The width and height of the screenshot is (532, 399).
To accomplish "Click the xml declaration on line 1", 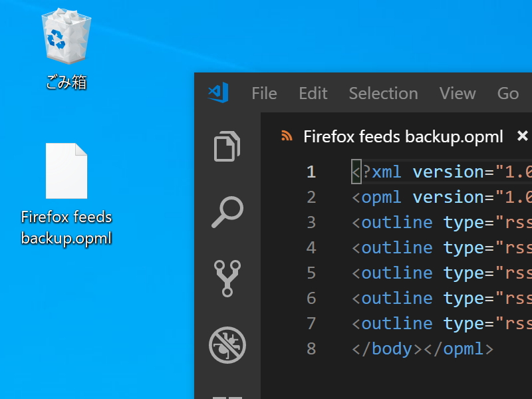I will pyautogui.click(x=382, y=172).
